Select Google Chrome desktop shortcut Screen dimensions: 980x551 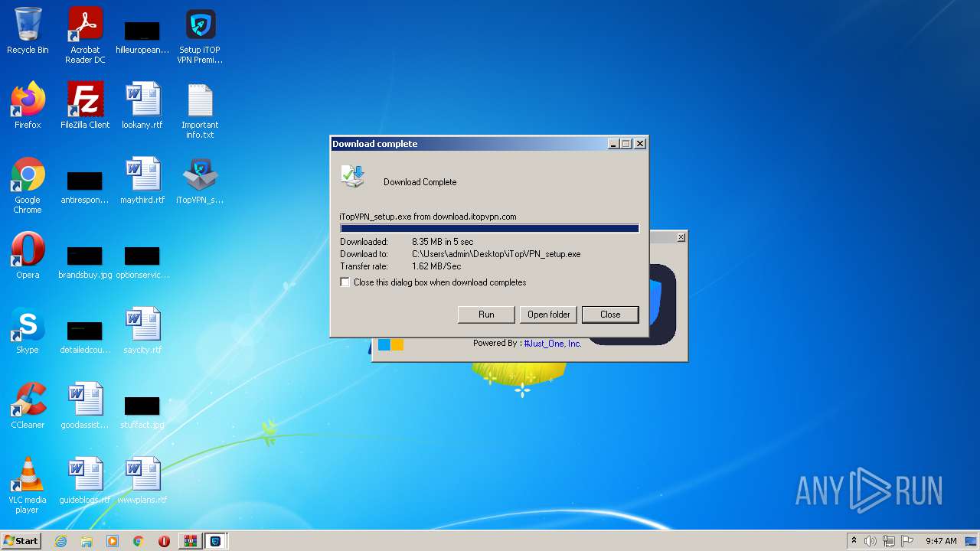[28, 186]
